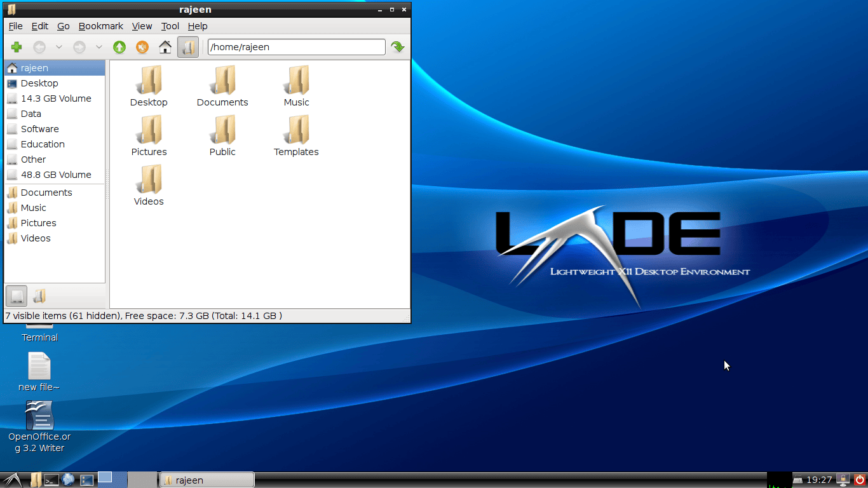Screen dimensions: 868x488
Task: Go up to the parent folder
Action: pyautogui.click(x=119, y=47)
